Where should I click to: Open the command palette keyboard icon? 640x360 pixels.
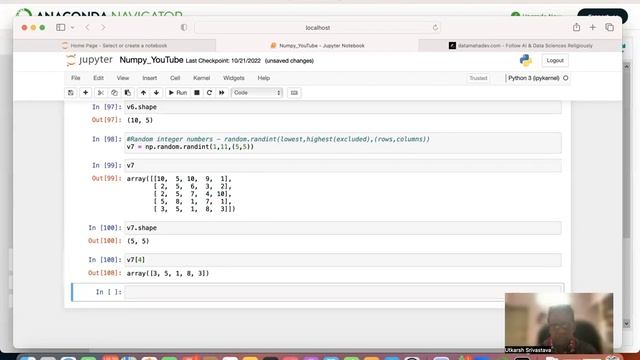294,93
